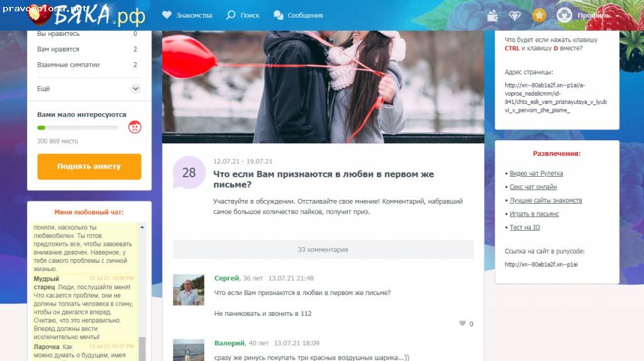This screenshot has width=644, height=361.
Task: Click the diamond icon in header
Action: 515,16
